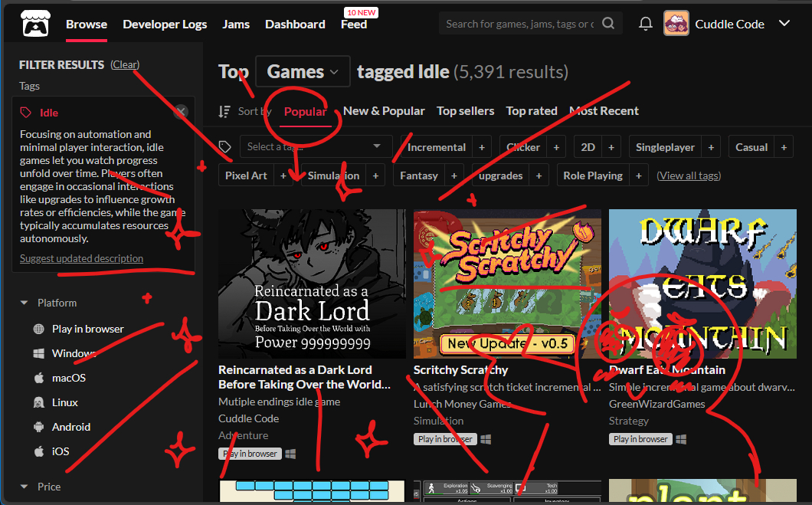Click the Clear filters link
This screenshot has width=812, height=505.
pos(125,65)
